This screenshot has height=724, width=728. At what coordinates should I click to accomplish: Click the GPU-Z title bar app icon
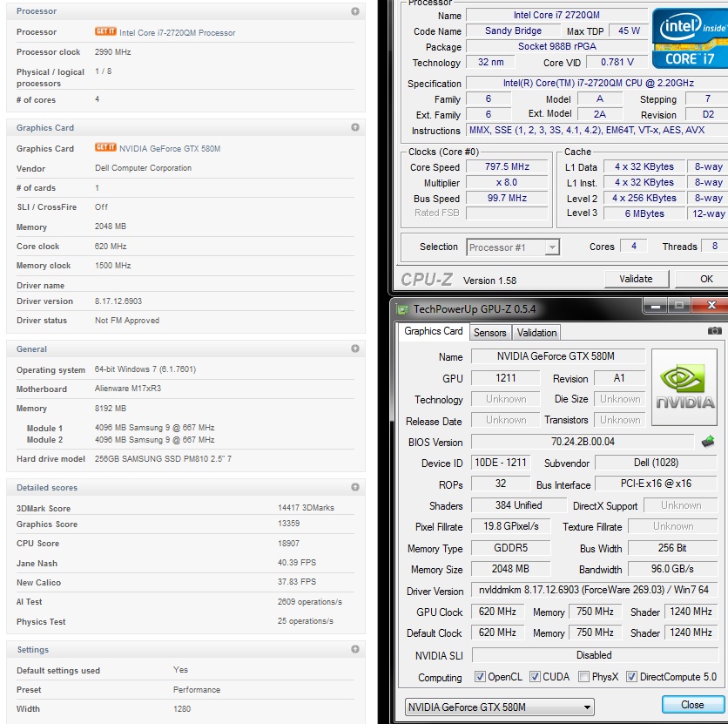[402, 309]
